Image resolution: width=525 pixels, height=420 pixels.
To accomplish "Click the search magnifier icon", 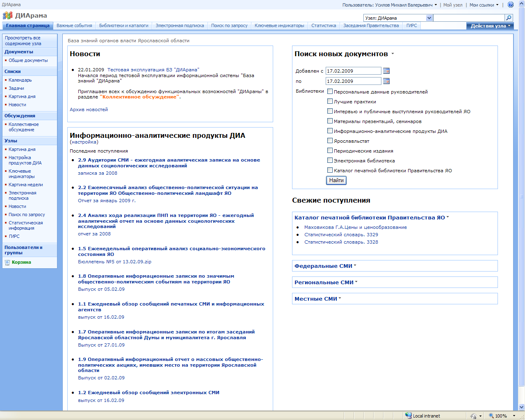I will click(509, 18).
